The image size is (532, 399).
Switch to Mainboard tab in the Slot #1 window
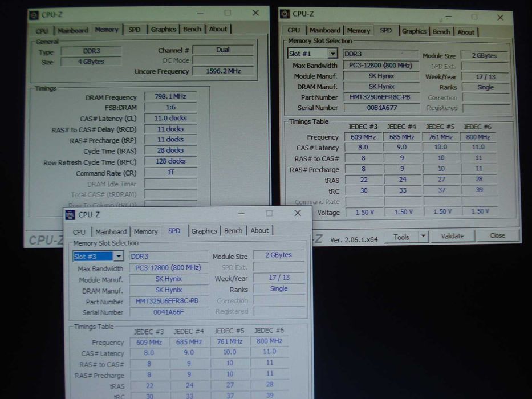point(324,30)
